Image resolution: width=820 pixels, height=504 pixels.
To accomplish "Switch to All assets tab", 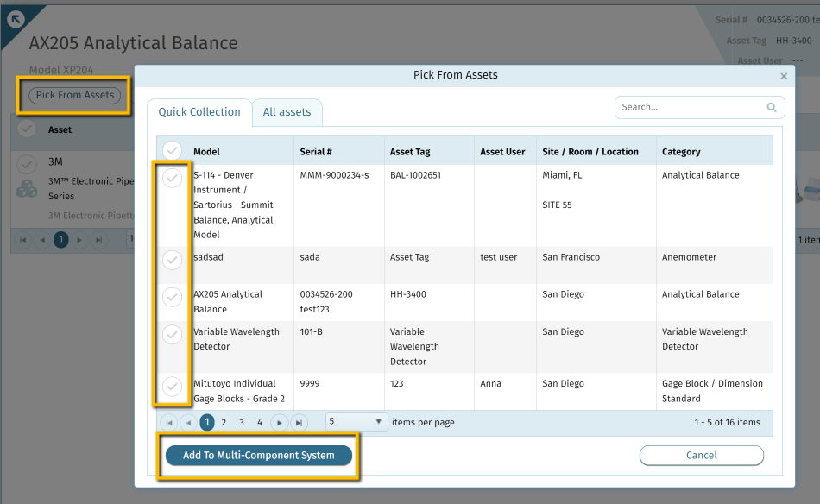I will point(287,112).
